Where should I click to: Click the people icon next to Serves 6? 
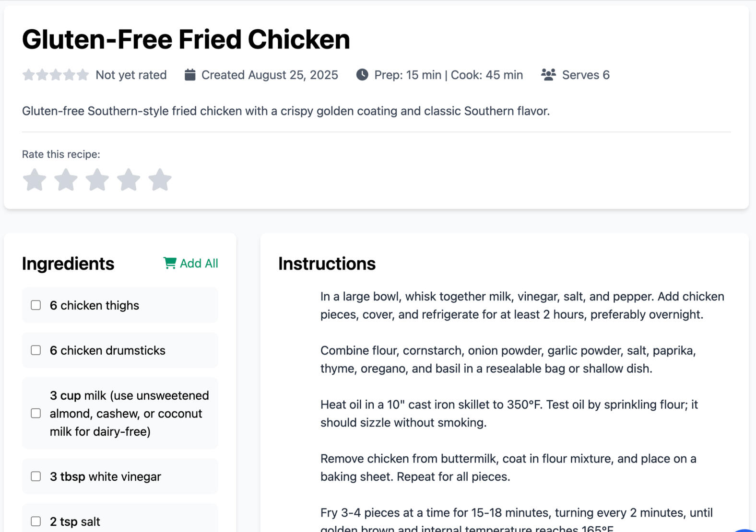[x=547, y=74]
